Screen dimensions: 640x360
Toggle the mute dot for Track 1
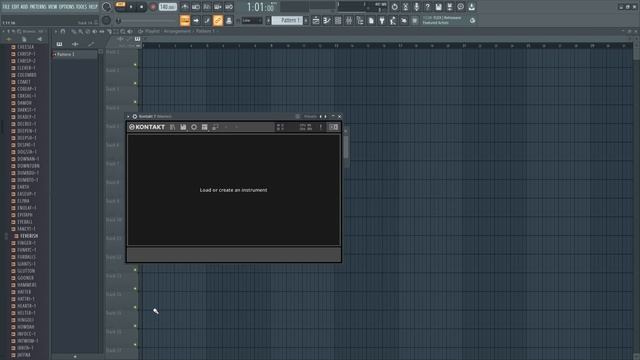tap(135, 64)
